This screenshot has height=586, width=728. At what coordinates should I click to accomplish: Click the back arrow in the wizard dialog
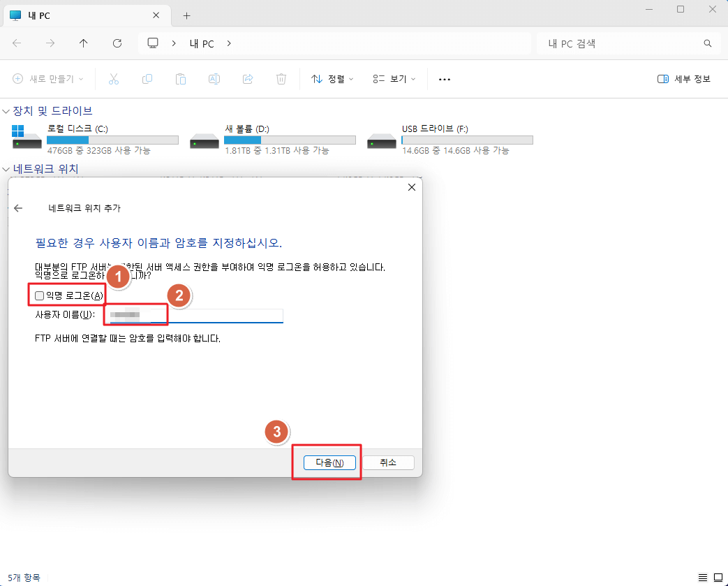[x=19, y=207]
